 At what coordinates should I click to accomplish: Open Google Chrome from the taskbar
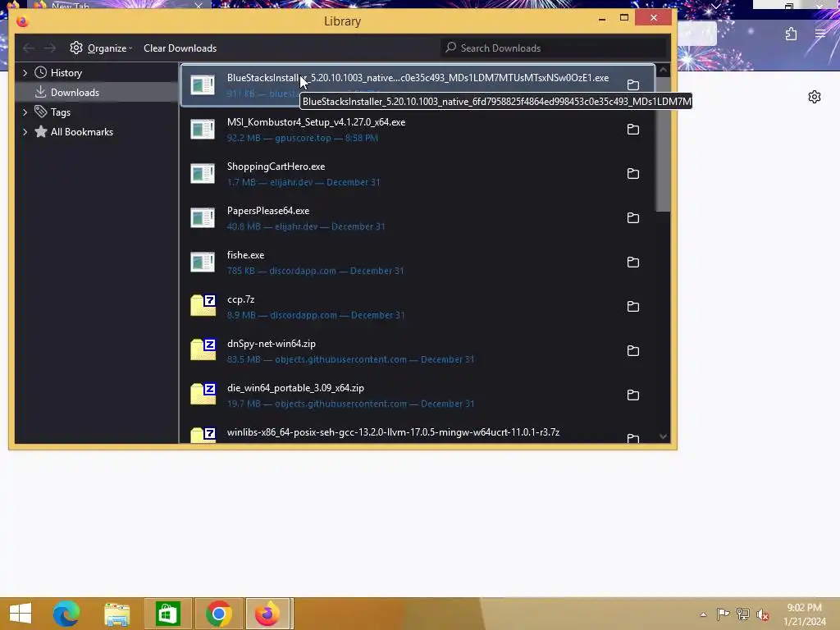(x=218, y=614)
